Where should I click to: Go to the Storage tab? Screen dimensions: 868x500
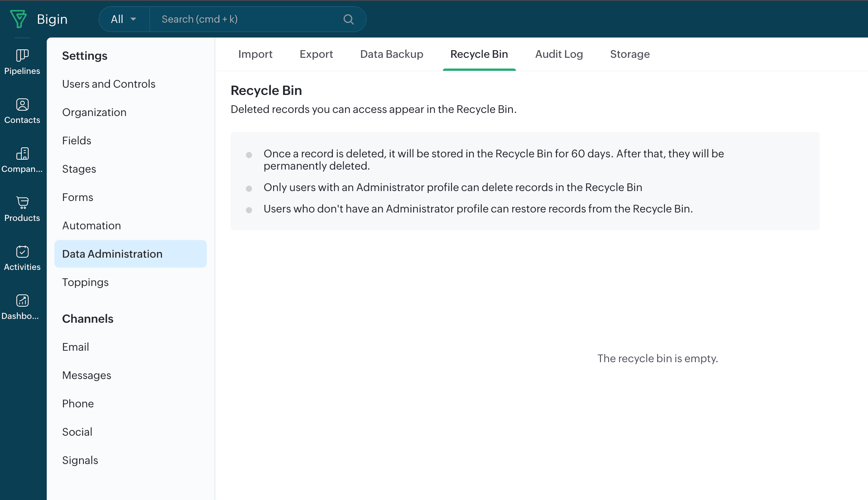pos(629,54)
